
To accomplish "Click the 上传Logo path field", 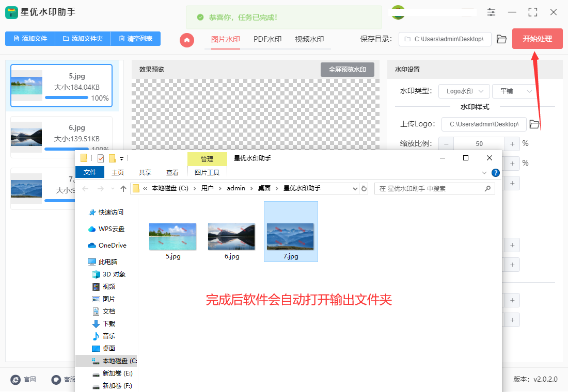I will [484, 124].
